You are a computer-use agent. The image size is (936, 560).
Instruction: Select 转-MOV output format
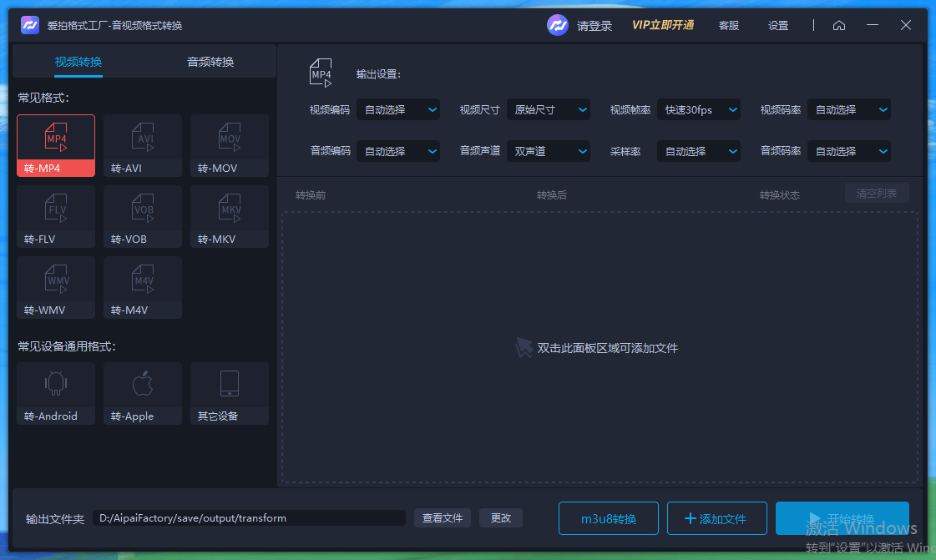coord(229,144)
